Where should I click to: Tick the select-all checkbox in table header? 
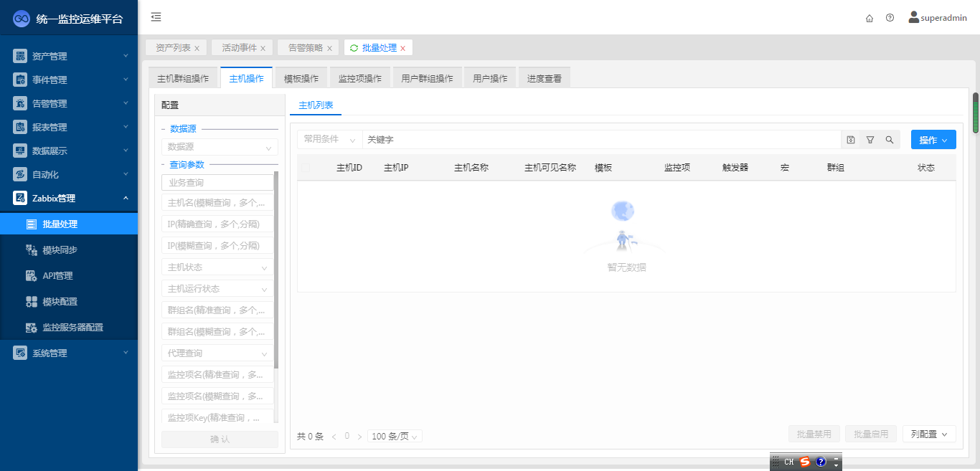pos(306,168)
